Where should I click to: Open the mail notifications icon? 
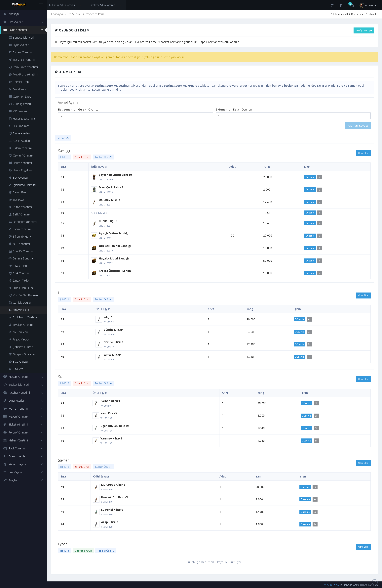pos(352,5)
